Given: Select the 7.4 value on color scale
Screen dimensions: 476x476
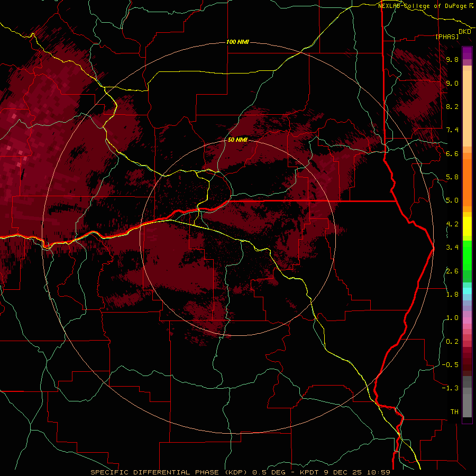Looking at the screenshot, I should pyautogui.click(x=452, y=130).
